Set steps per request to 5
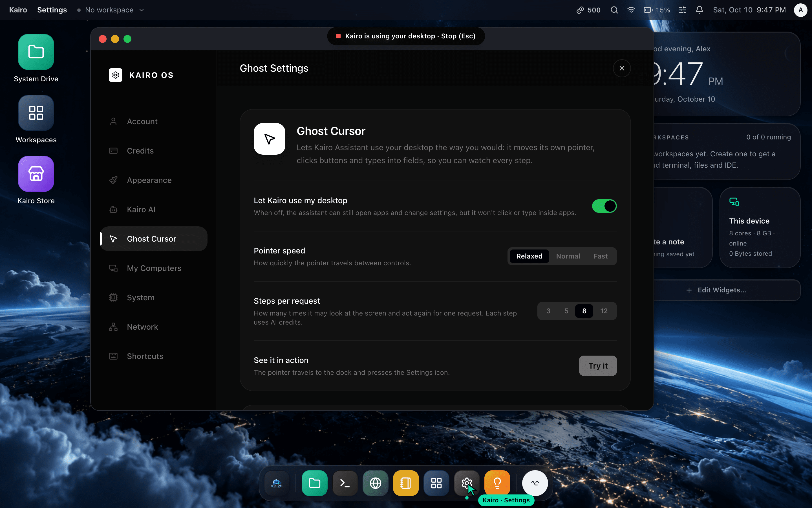This screenshot has height=508, width=812. point(566,311)
